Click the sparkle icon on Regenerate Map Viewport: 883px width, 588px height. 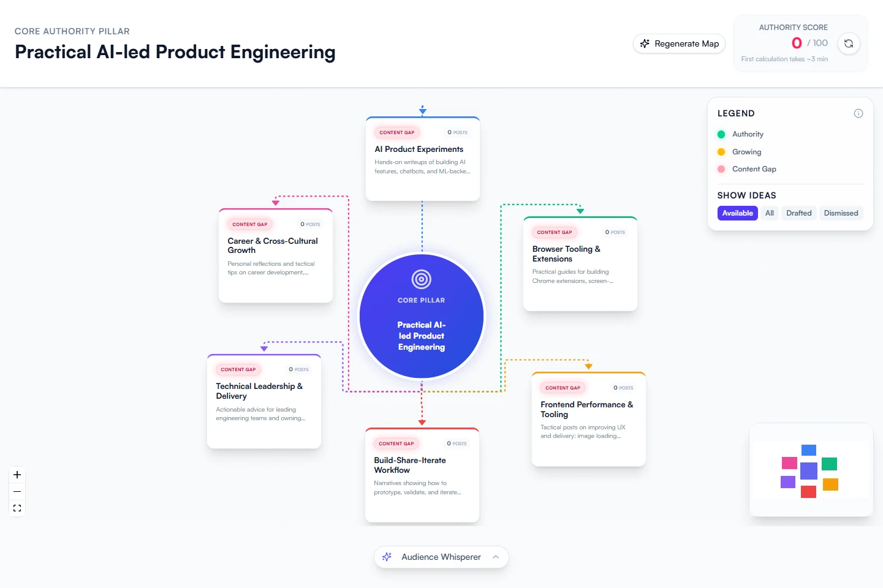(645, 43)
